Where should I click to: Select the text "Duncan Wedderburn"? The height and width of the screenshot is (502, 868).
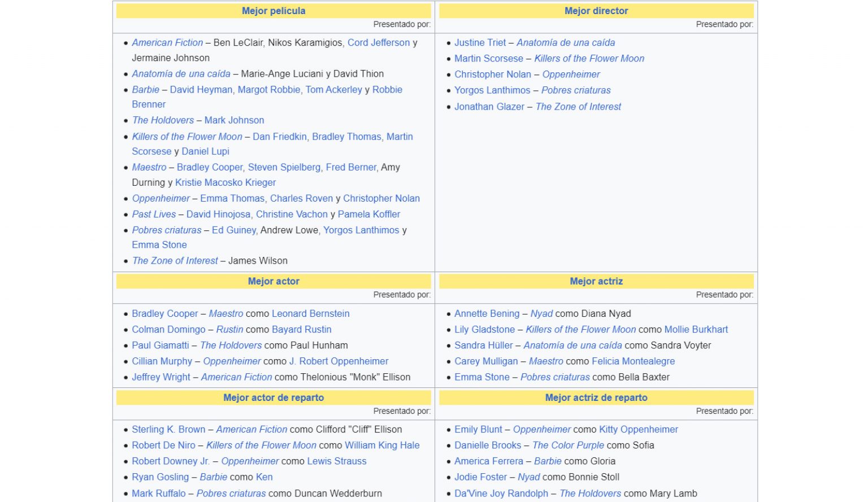(x=337, y=493)
